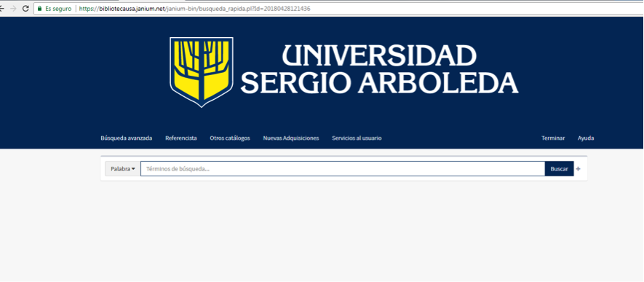Click the plus icon beside Buscar

pyautogui.click(x=579, y=168)
